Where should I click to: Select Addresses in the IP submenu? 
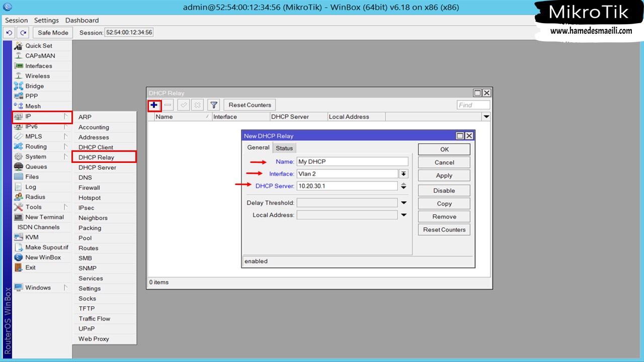point(105,137)
